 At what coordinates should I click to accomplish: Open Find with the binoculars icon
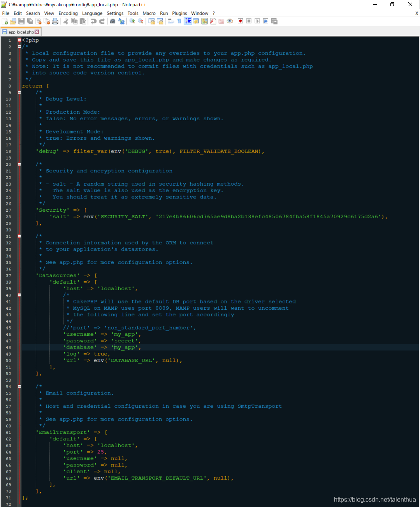[x=112, y=21]
